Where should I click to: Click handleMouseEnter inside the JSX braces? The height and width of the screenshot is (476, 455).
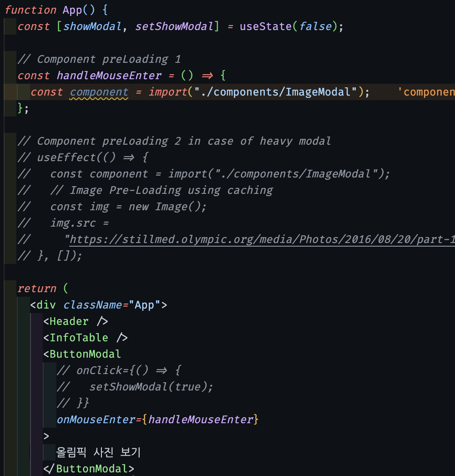(201, 420)
